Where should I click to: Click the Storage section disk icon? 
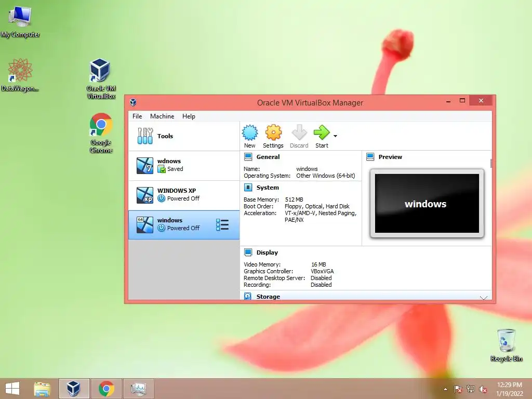248,296
